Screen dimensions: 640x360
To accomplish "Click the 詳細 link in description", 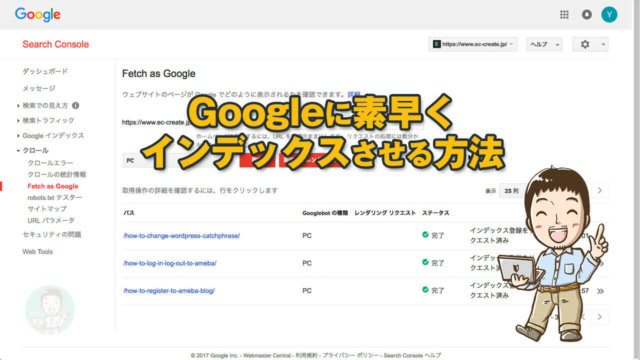I will pyautogui.click(x=354, y=94).
